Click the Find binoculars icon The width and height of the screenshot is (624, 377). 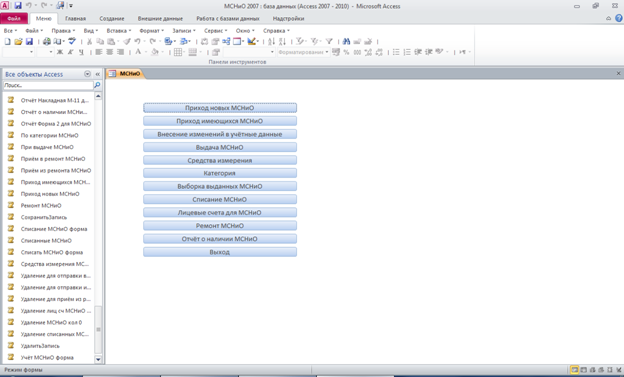tap(346, 41)
